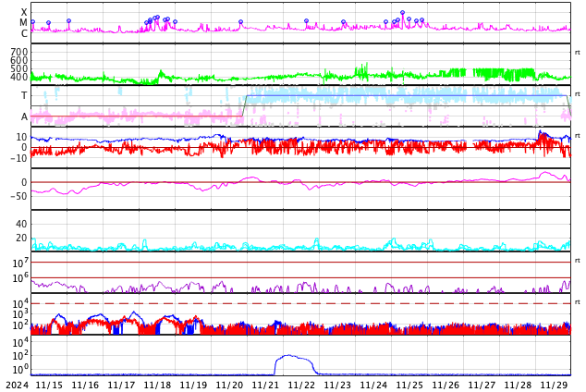Click the 11/21 date label
The height and width of the screenshot is (392, 586).
click(265, 386)
